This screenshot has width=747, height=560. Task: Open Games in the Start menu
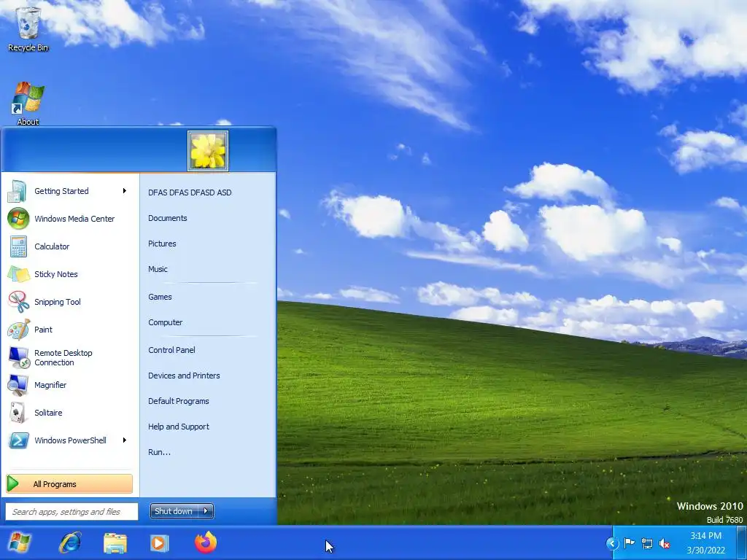pos(160,297)
